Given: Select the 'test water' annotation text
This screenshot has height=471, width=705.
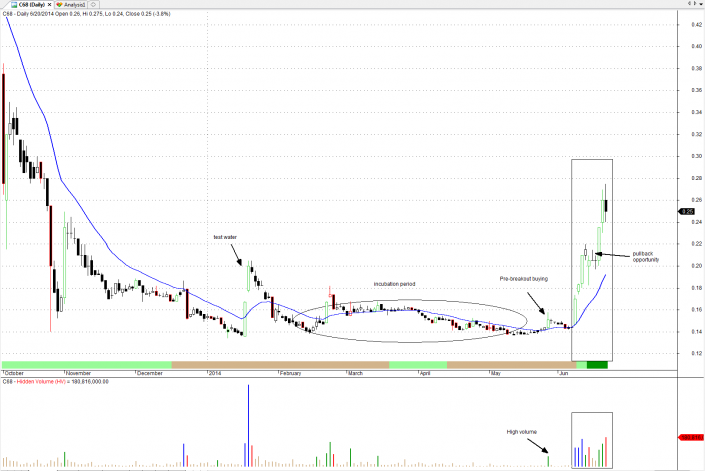Looking at the screenshot, I should pos(223,237).
